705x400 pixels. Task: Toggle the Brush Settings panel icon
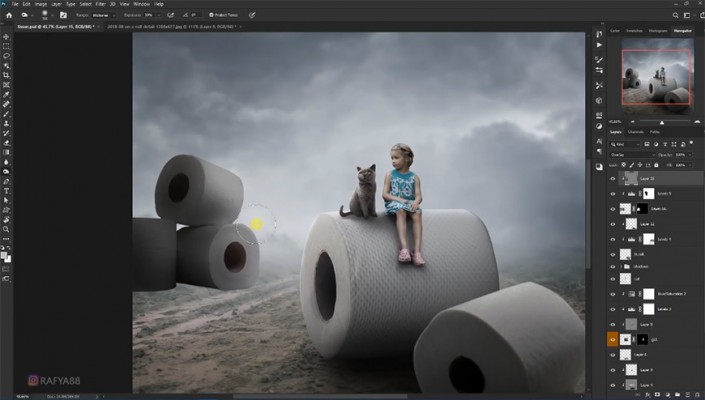63,15
